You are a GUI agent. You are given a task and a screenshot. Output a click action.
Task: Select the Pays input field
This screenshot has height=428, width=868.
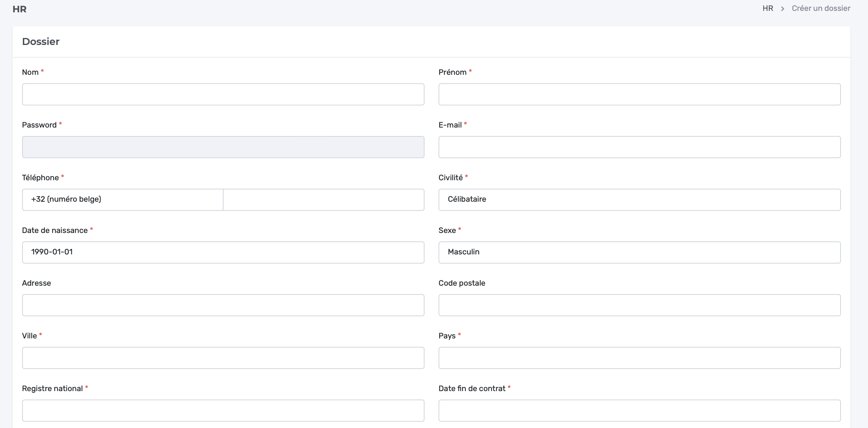point(639,358)
